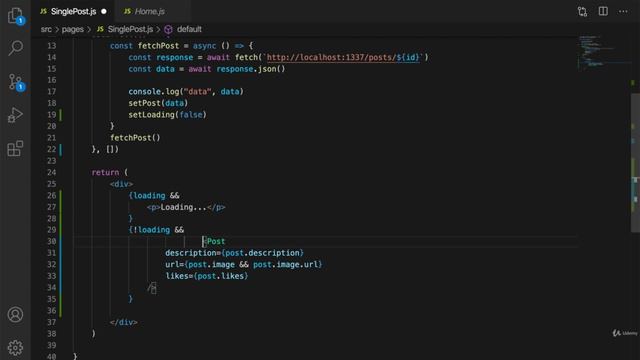Click console.log("data", data) statement
Screen dimensions: 640x360
click(186, 91)
